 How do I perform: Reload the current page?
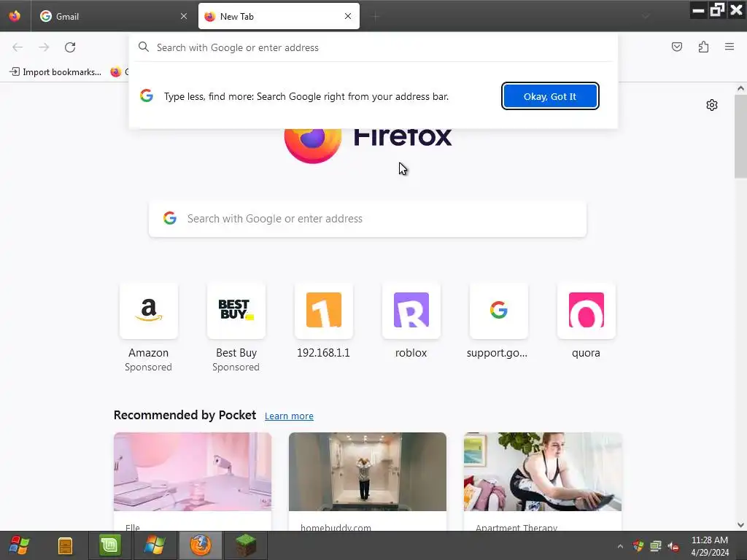coord(70,47)
